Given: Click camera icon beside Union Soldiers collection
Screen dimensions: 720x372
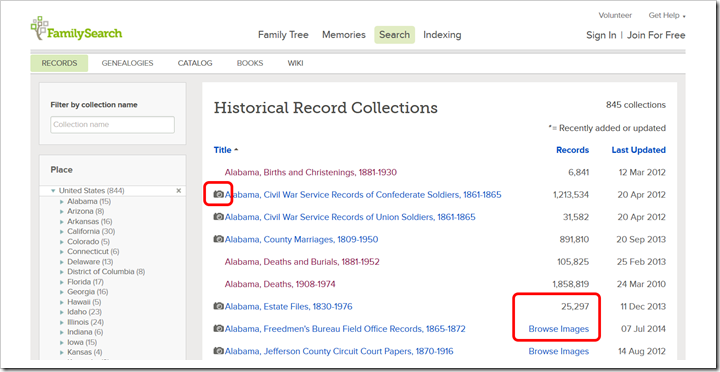Looking at the screenshot, I should tap(219, 217).
